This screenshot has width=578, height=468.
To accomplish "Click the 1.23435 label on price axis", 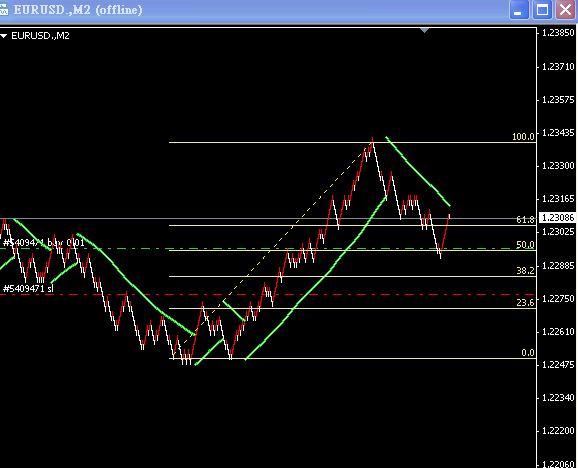I will [x=558, y=133].
